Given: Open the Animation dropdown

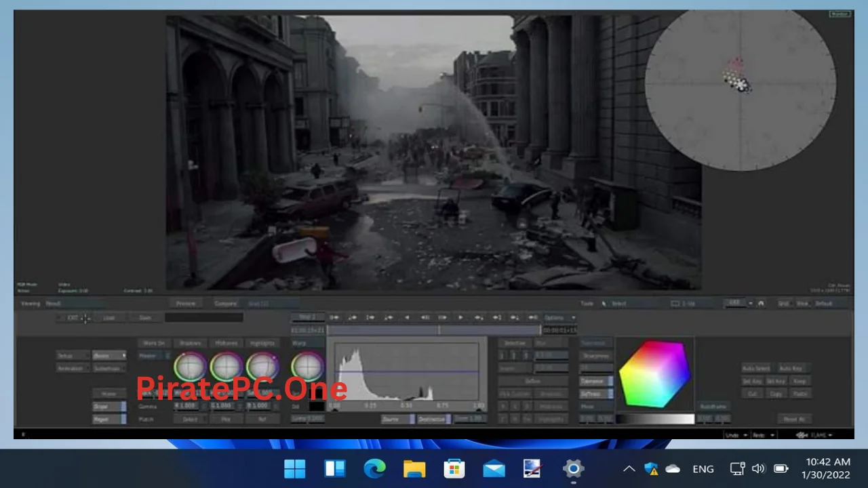Looking at the screenshot, I should point(73,368).
